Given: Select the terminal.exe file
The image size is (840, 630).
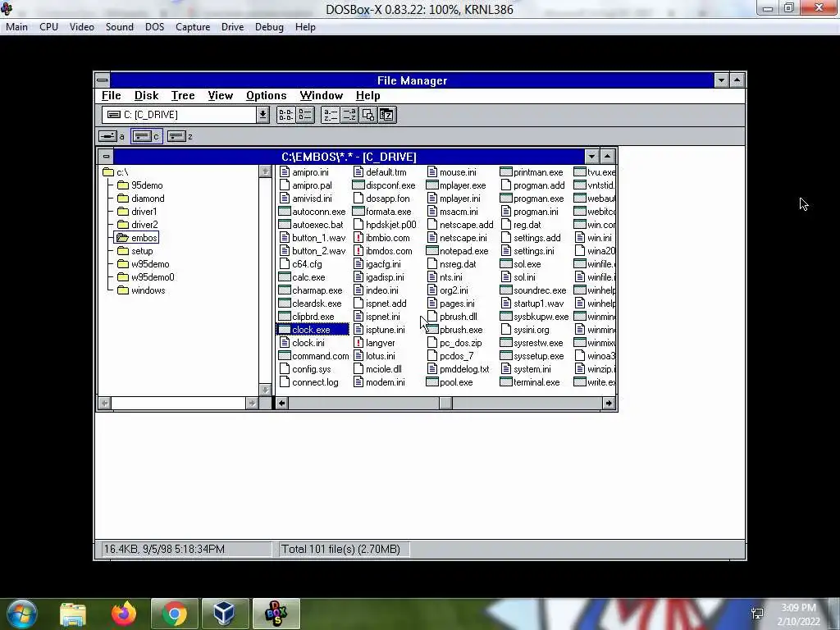Looking at the screenshot, I should coord(531,382).
